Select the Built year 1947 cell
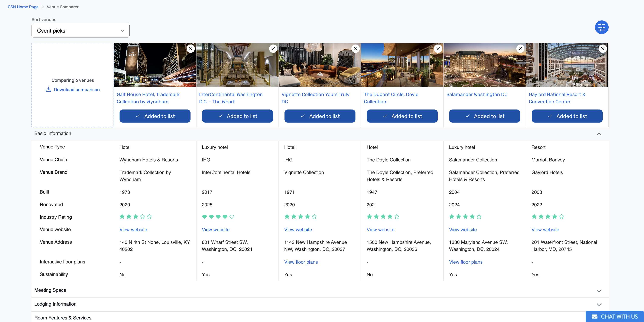The image size is (644, 322). pos(372,192)
